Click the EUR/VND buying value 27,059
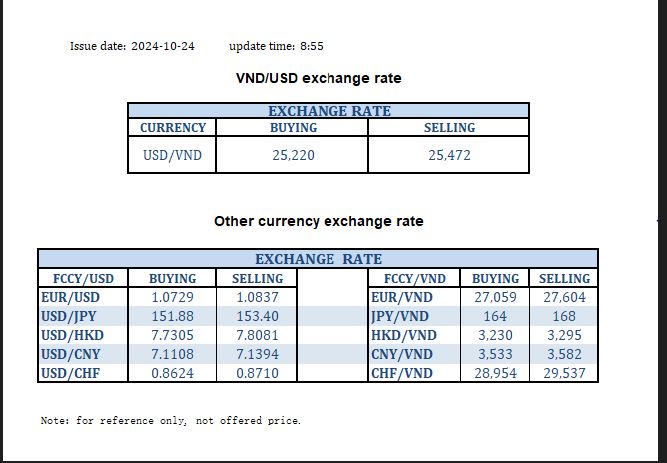Viewport: 667px width, 463px height. pos(495,297)
